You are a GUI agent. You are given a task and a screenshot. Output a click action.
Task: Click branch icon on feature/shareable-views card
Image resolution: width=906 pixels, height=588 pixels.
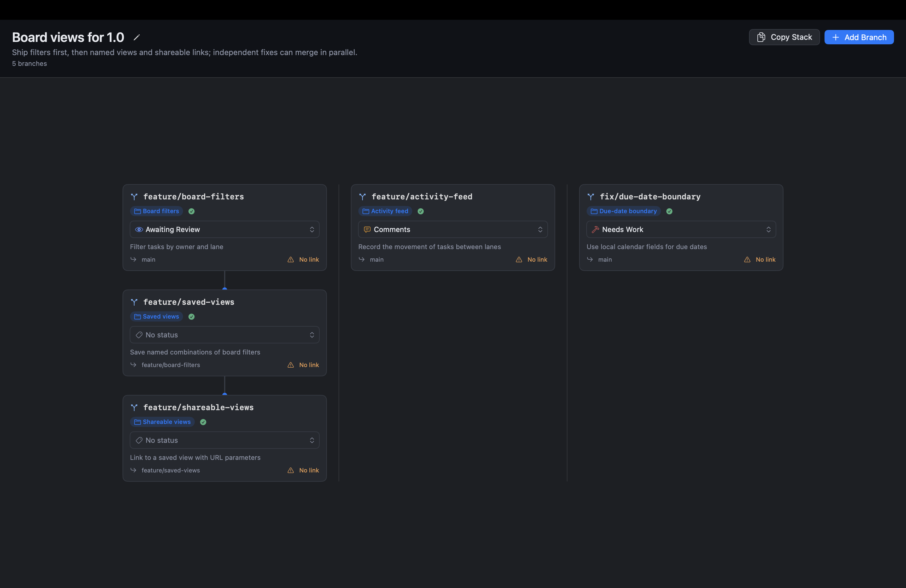(x=134, y=407)
